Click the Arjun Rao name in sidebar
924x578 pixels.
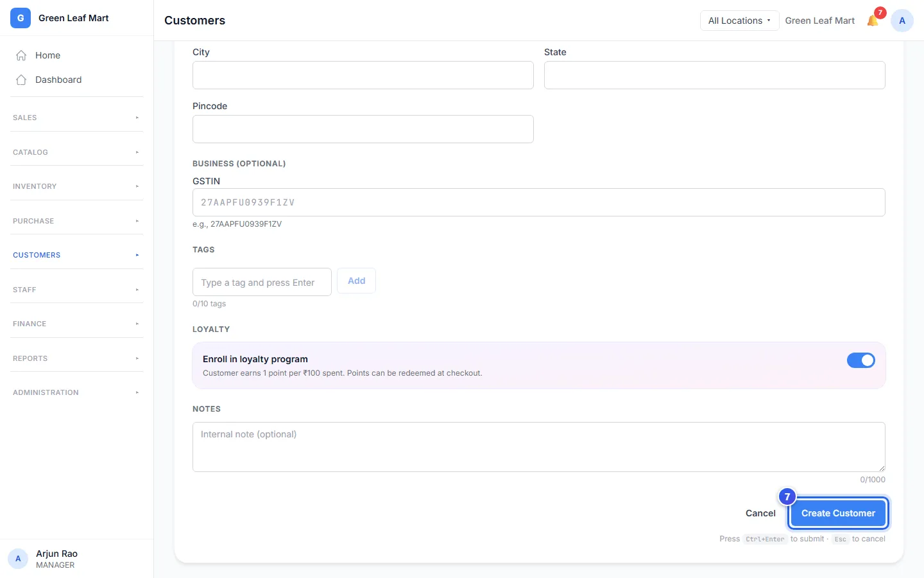click(x=56, y=554)
